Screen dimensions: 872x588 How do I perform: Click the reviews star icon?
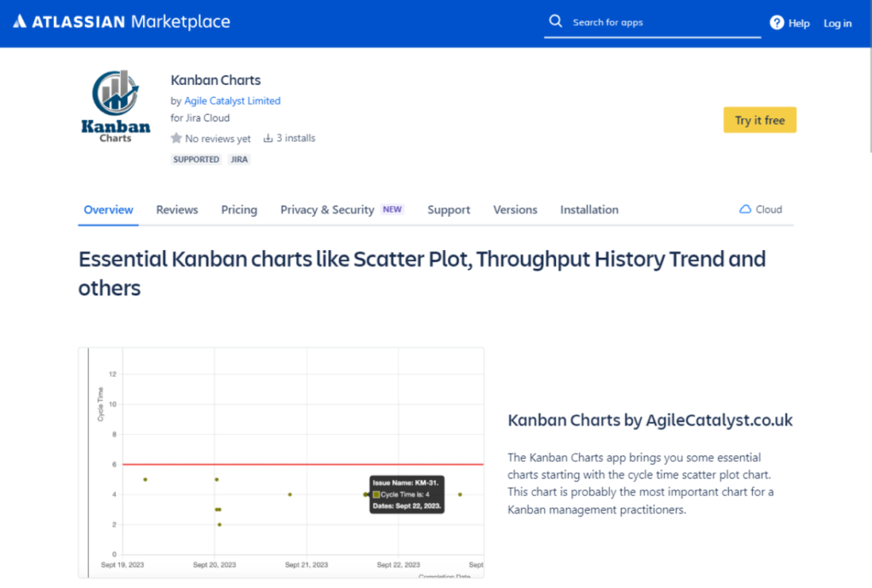click(x=176, y=138)
